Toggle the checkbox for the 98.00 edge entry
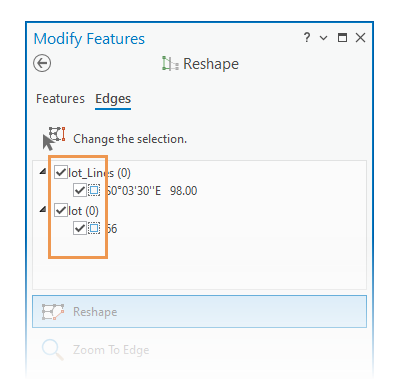The height and width of the screenshot is (380, 400). click(80, 190)
